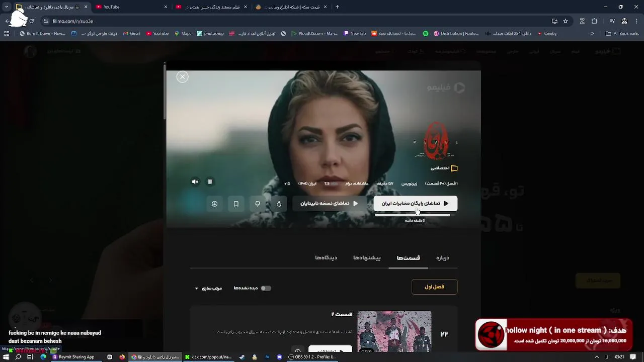The height and width of the screenshot is (362, 644).
Task: Click the فصل اول season button
Action: [x=434, y=287]
